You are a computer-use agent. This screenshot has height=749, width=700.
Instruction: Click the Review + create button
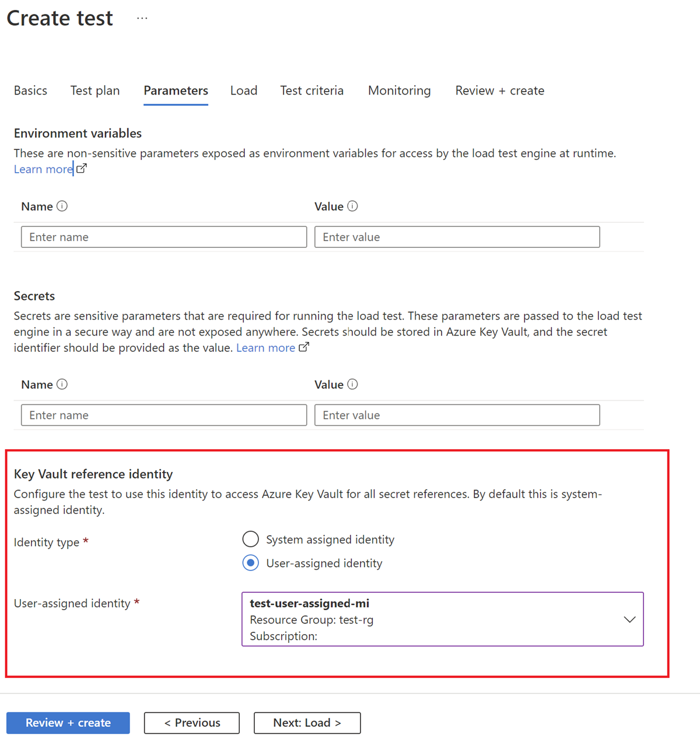coord(68,723)
